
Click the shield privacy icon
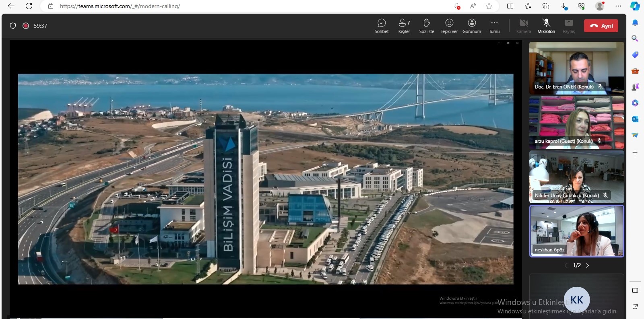pos(13,26)
